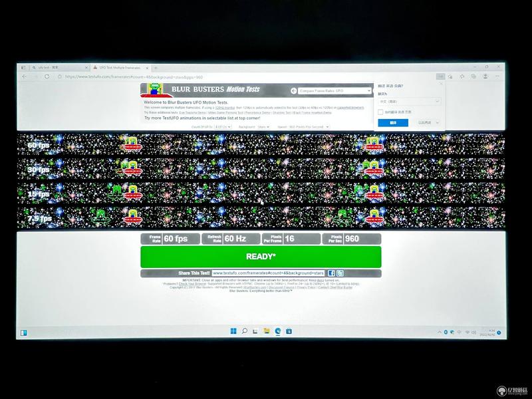This screenshot has height=399, width=532.
Task: Open the taskbar clock and date
Action: pyautogui.click(x=488, y=332)
